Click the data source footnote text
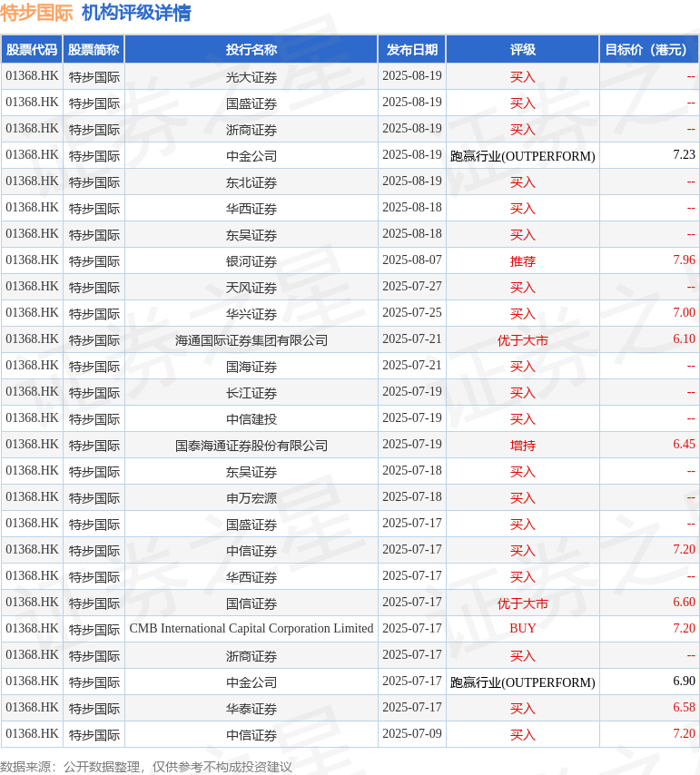The width and height of the screenshot is (700, 775). [146, 767]
